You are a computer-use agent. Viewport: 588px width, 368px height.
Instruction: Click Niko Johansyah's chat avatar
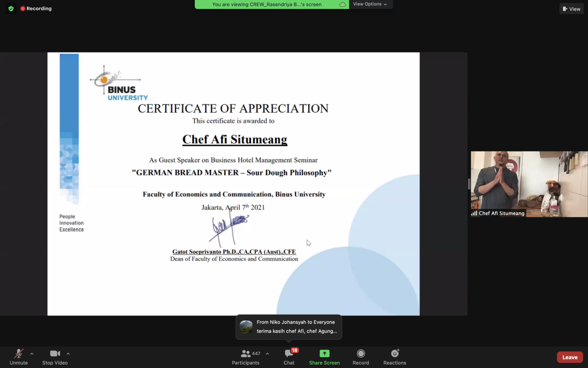click(x=246, y=327)
